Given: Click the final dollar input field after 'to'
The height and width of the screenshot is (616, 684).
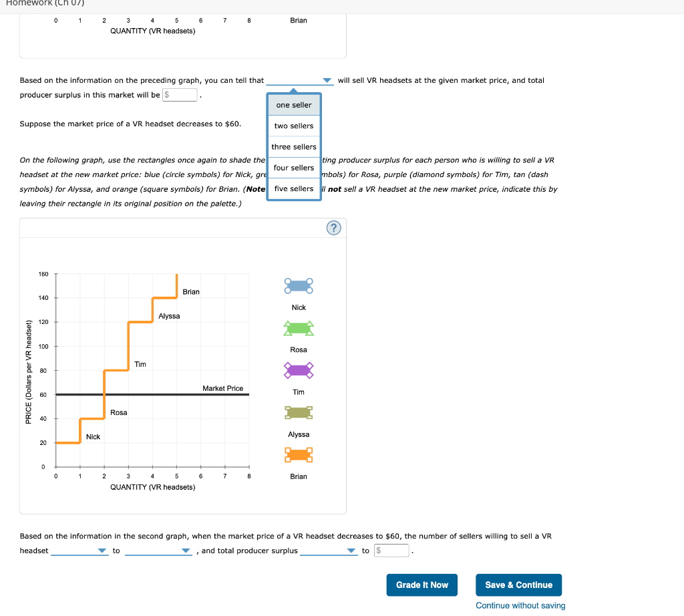Looking at the screenshot, I should point(391,551).
